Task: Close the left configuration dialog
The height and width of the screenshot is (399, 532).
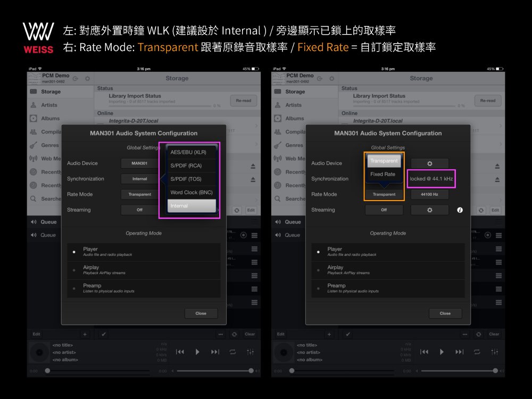Action: click(x=201, y=313)
